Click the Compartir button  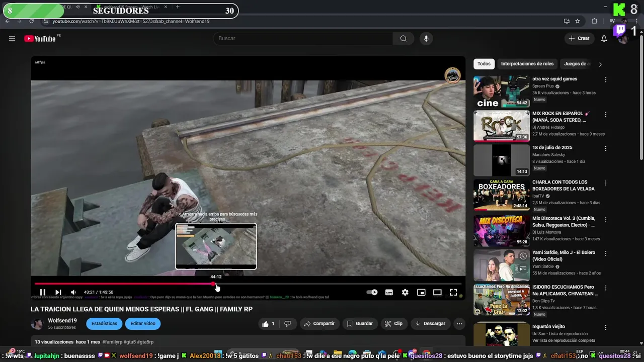[x=319, y=324]
